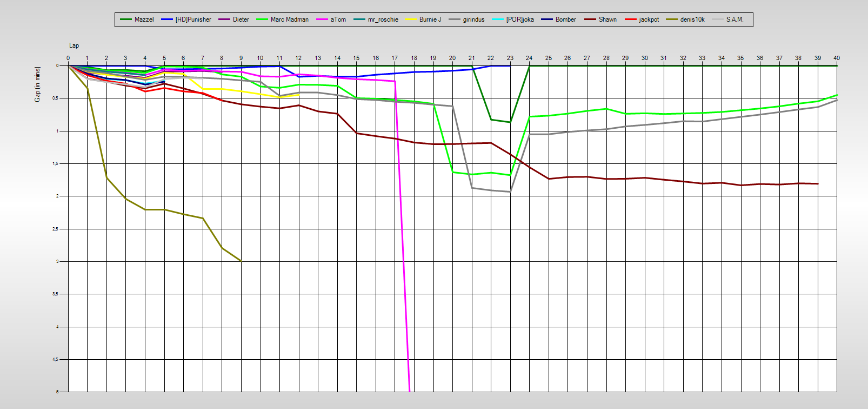Click the Burnie J yellow legend swatch
This screenshot has width=868, height=409.
click(411, 19)
